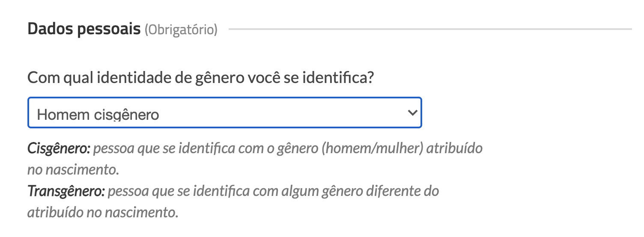This screenshot has width=644, height=237.
Task: Click the 'no nascimento.' line under Cisgênero
Action: pyautogui.click(x=73, y=170)
